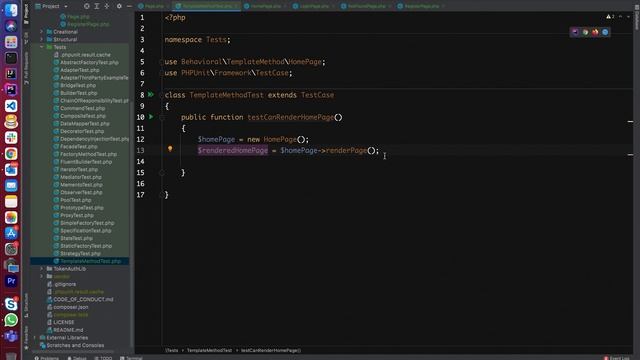Open Google Chrome from the Dock
Screen dimensions: 640x360
(11, 153)
